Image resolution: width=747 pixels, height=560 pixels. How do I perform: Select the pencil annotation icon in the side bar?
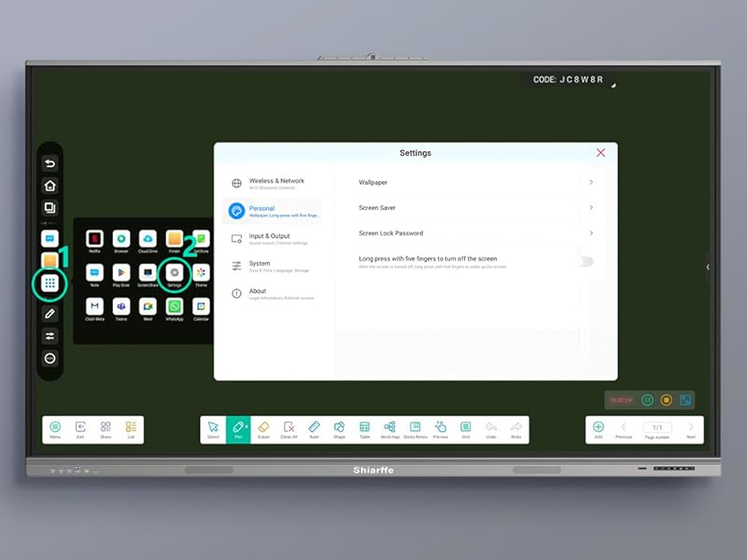tap(50, 314)
